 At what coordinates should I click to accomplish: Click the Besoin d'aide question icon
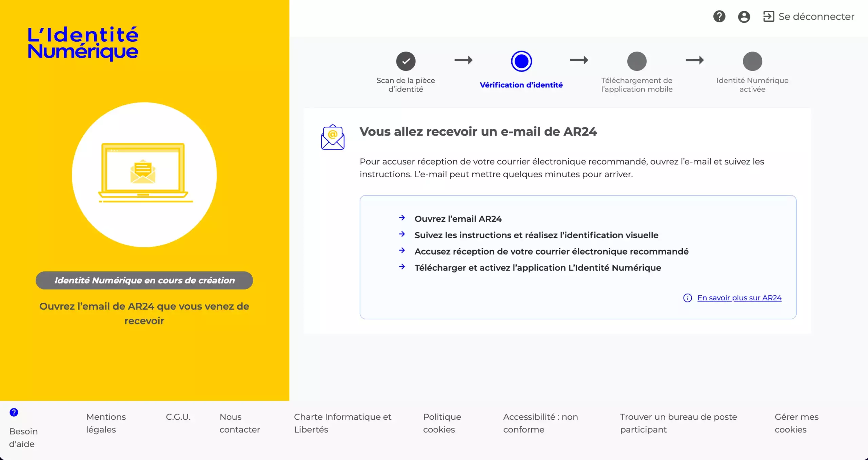pos(14,412)
